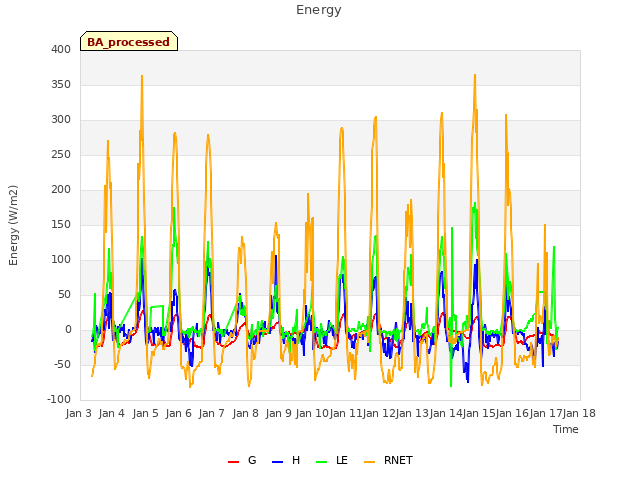
Task: Click the Jan 12 x-axis label
Action: [x=379, y=413]
